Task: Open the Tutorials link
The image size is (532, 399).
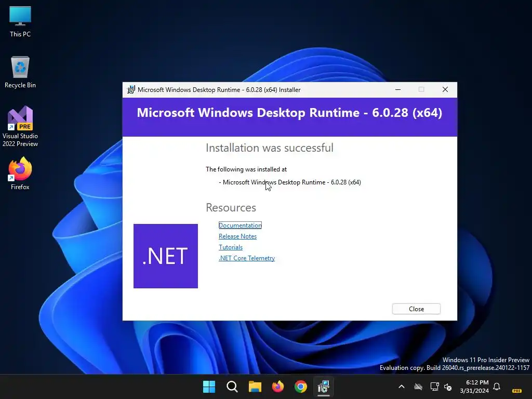Action: 230,247
